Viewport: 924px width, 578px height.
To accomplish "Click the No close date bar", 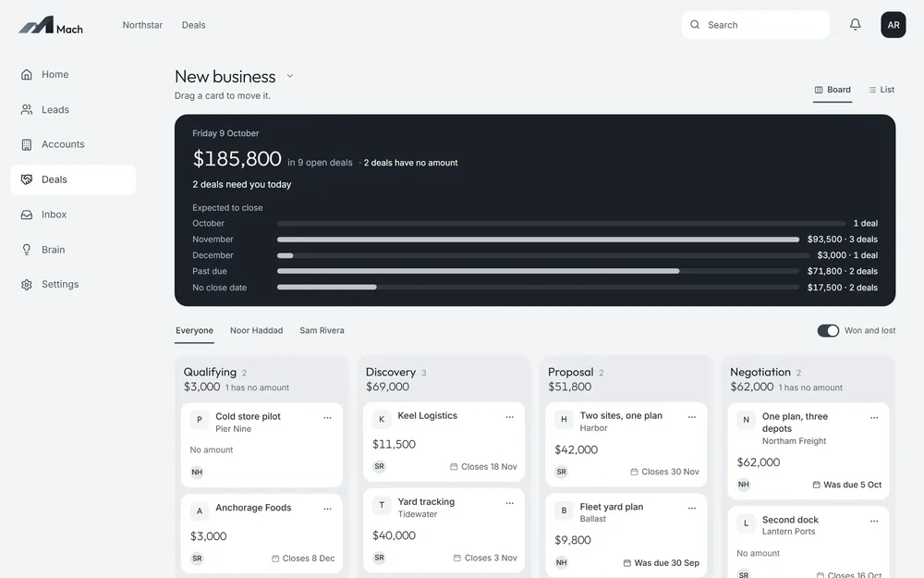I will (538, 288).
